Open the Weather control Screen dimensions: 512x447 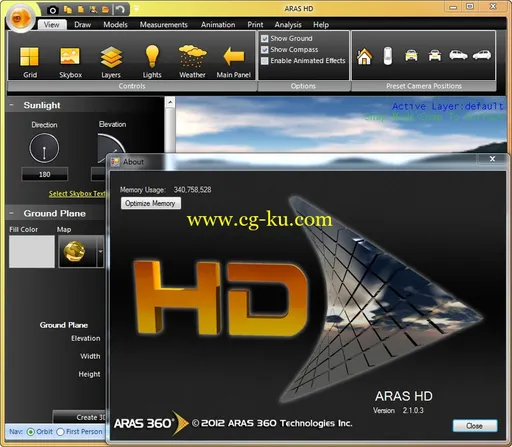click(192, 62)
